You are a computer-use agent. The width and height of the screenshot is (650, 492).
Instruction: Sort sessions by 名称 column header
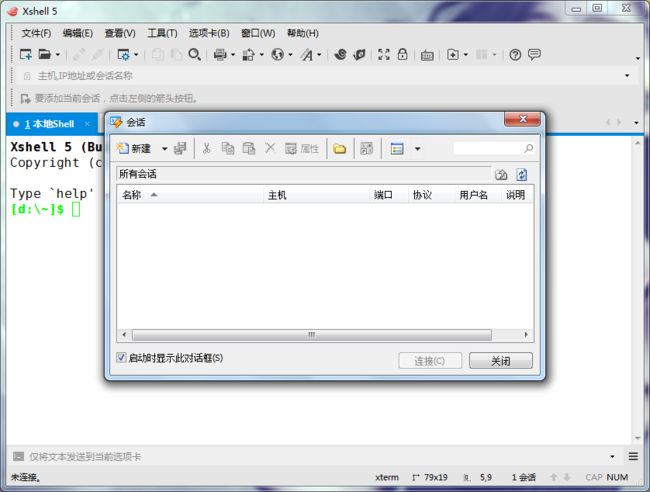point(190,195)
